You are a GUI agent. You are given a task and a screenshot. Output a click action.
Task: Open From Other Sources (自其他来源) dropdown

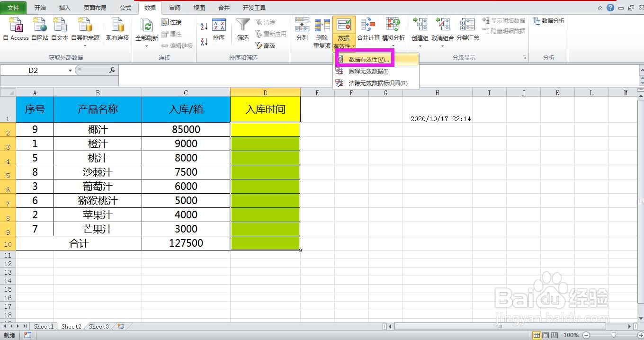pyautogui.click(x=85, y=32)
